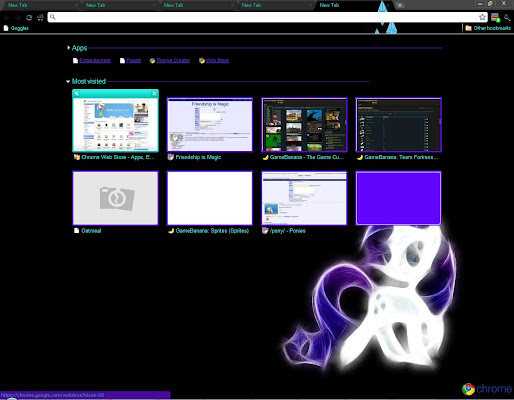This screenshot has height=400, width=514.
Task: Go back with the back arrow
Action: tap(7, 17)
